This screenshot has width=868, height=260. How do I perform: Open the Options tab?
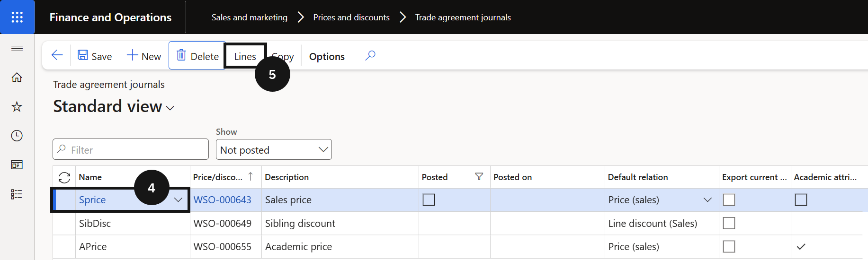coord(327,56)
